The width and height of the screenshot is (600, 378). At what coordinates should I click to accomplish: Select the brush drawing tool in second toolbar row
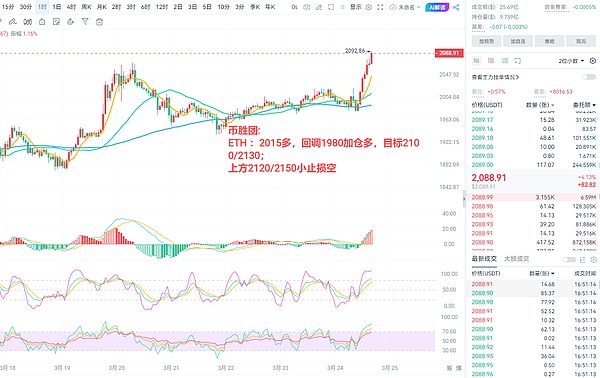(x=13, y=22)
